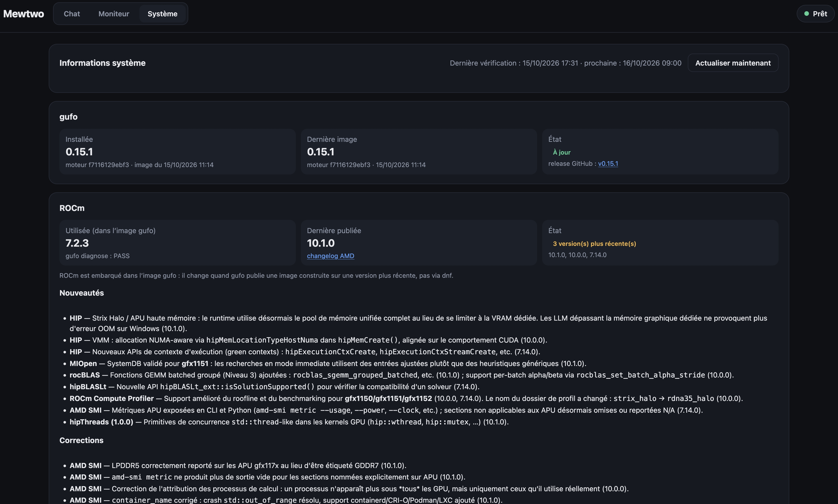The width and height of the screenshot is (838, 504).
Task: Open the v0.15.1 GitHub release link
Action: coord(608,164)
